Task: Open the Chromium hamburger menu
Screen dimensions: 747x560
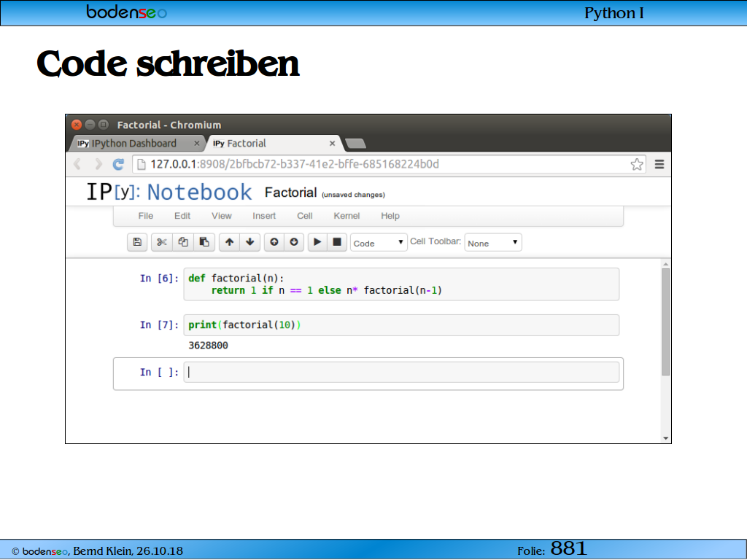Action: pos(659,164)
